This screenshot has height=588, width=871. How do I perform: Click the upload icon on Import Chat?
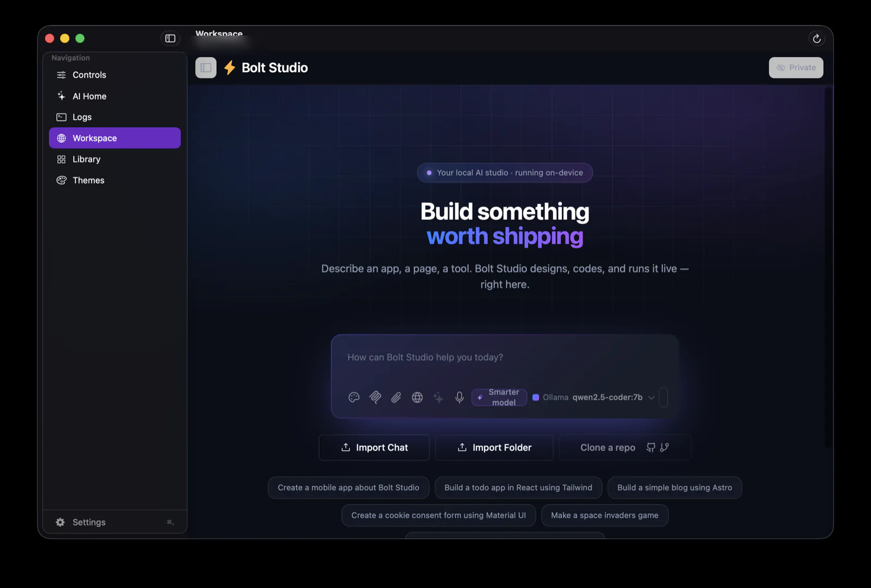click(x=346, y=447)
